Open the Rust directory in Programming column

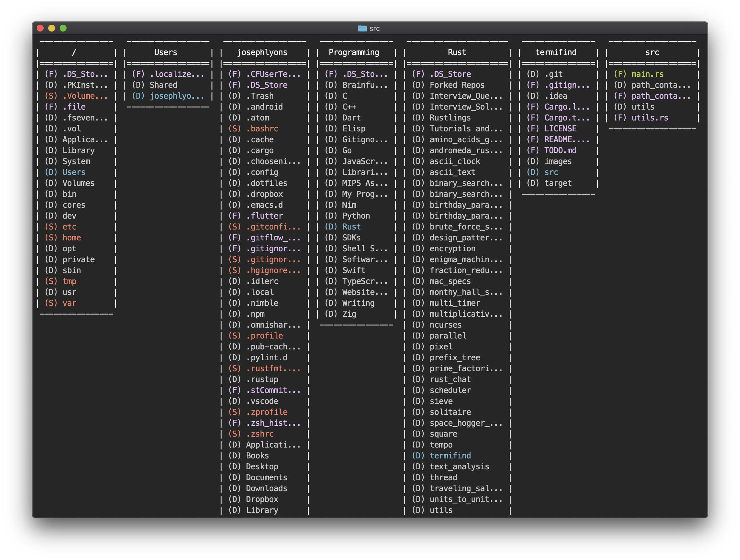click(x=351, y=227)
